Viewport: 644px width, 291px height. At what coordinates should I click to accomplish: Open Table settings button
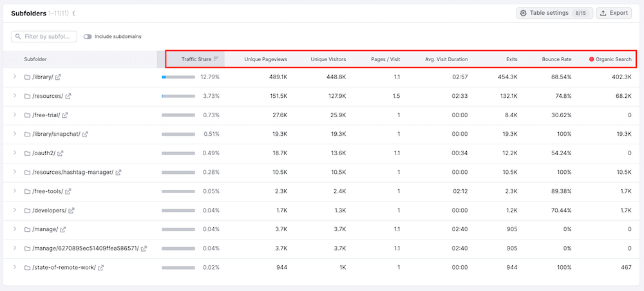click(x=554, y=13)
